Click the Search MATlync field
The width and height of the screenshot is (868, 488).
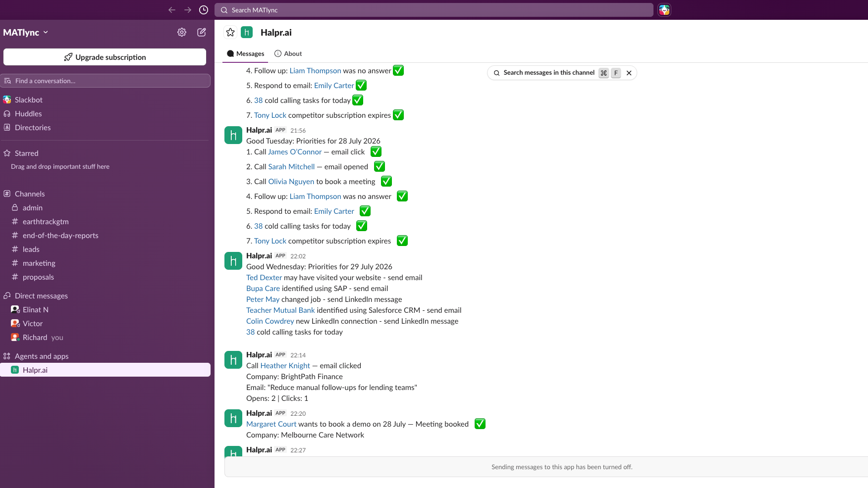(x=434, y=10)
